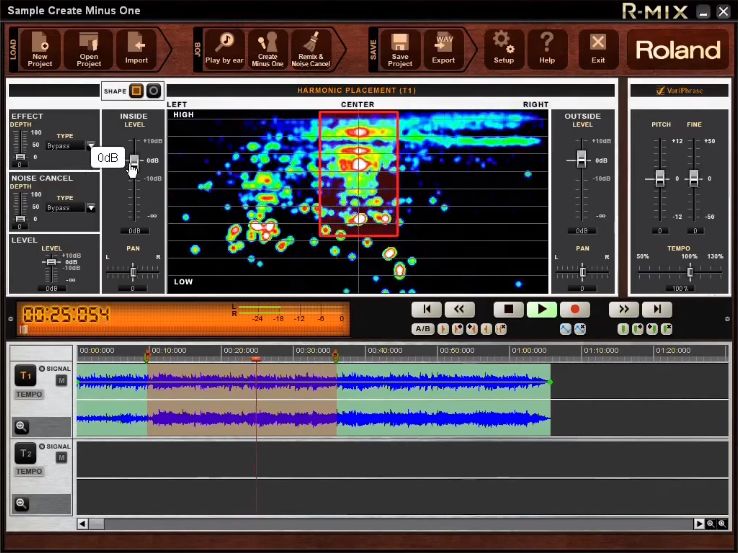Click the fast-forward button
Screen dimensions: 738x553
pos(624,309)
